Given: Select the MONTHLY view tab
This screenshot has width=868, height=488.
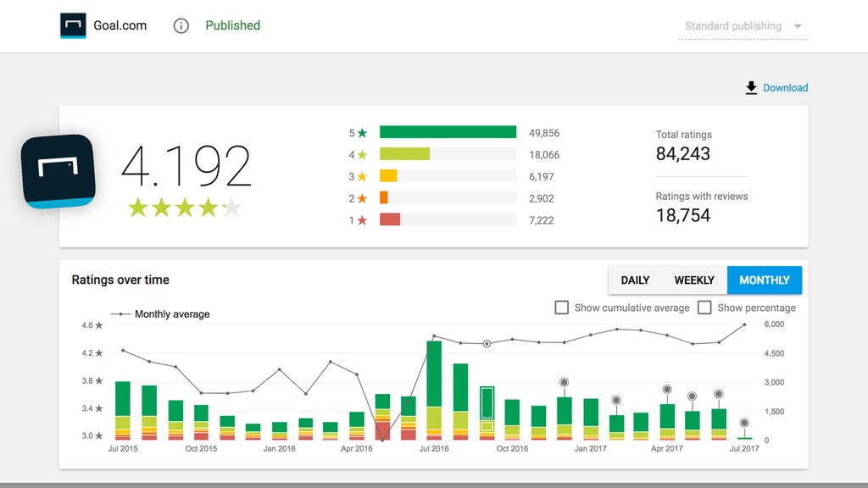Looking at the screenshot, I should (x=765, y=280).
